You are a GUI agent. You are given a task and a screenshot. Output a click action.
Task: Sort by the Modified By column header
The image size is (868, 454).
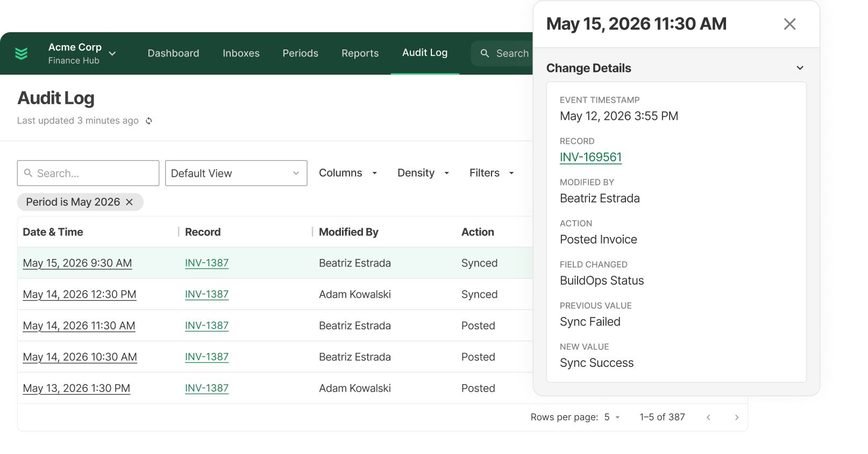(x=348, y=232)
